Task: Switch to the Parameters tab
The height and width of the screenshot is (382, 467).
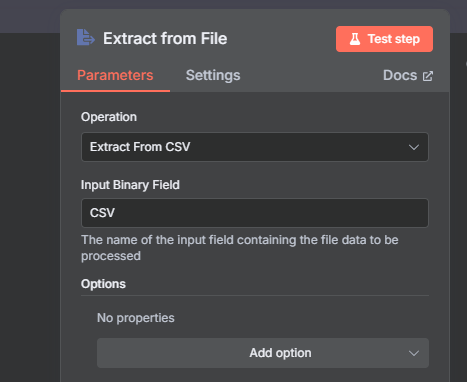Action: click(x=115, y=75)
